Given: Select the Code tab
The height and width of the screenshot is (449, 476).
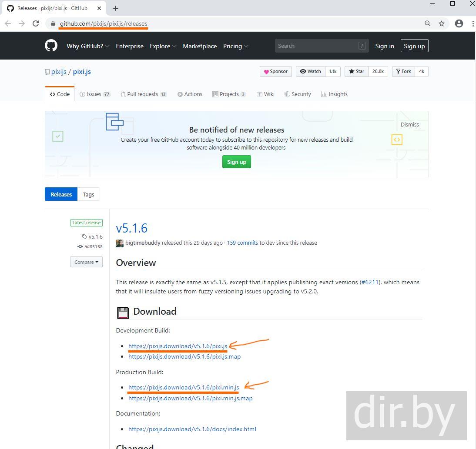Looking at the screenshot, I should (x=60, y=94).
